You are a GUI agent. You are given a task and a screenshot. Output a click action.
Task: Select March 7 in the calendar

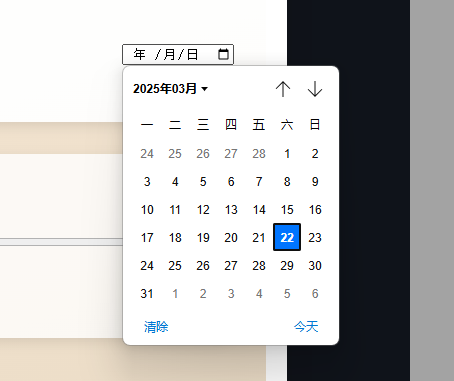[x=259, y=182]
